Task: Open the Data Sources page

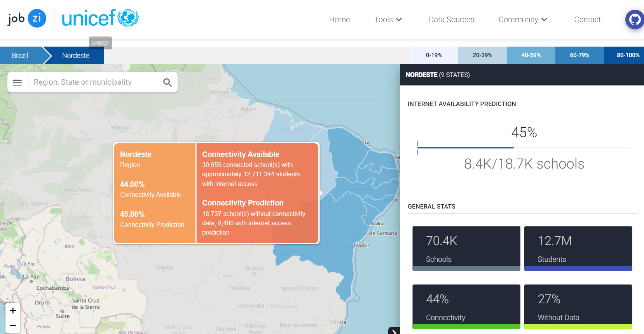Action: point(451,19)
